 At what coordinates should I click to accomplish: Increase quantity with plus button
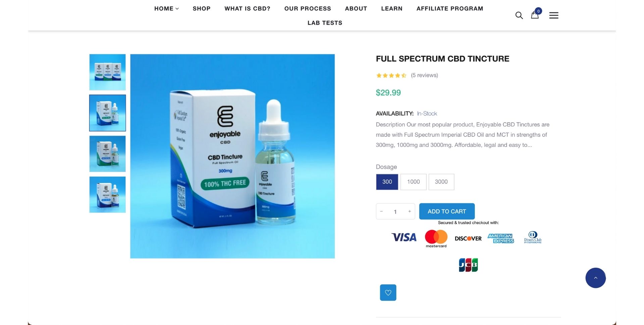[409, 212]
